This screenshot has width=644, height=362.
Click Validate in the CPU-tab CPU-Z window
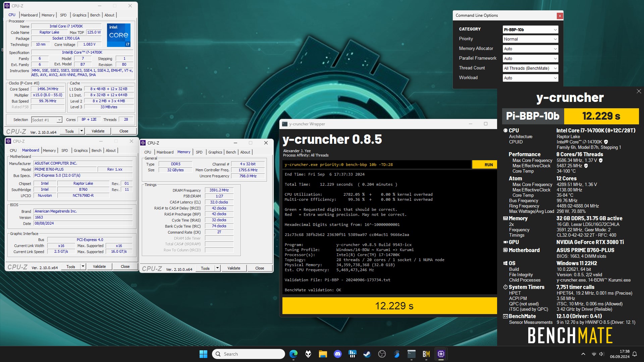pyautogui.click(x=98, y=131)
